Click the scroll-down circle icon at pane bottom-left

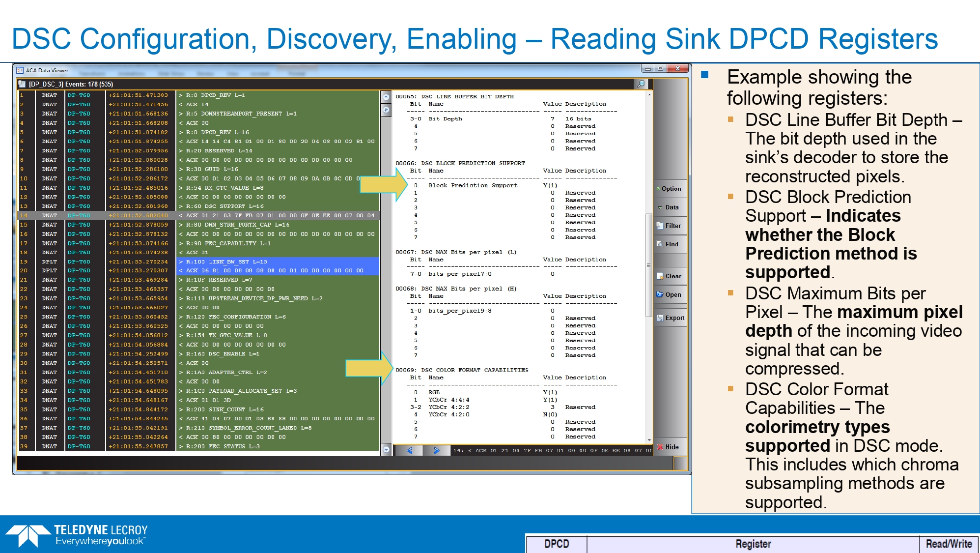(x=386, y=449)
